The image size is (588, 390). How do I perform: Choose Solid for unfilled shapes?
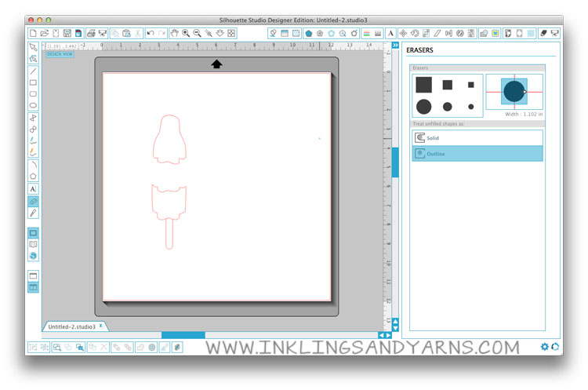point(477,138)
